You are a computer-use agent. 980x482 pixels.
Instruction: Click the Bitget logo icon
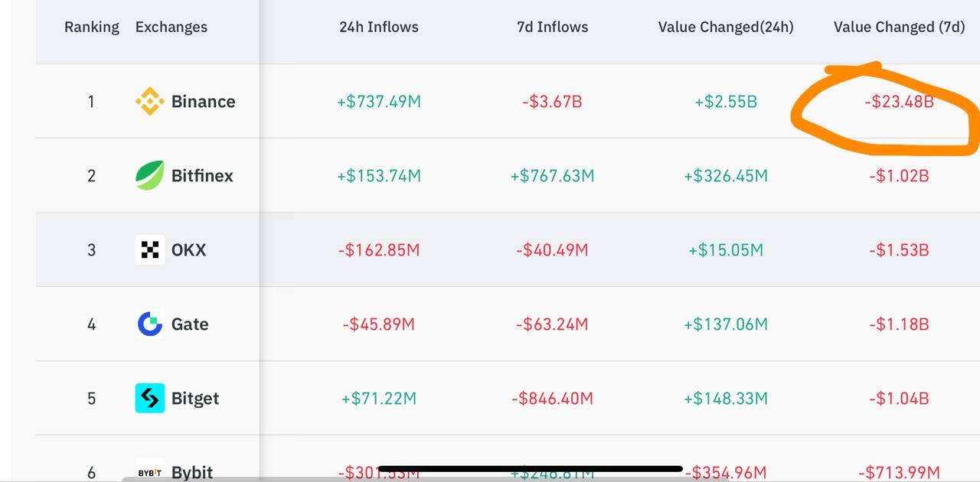(149, 398)
